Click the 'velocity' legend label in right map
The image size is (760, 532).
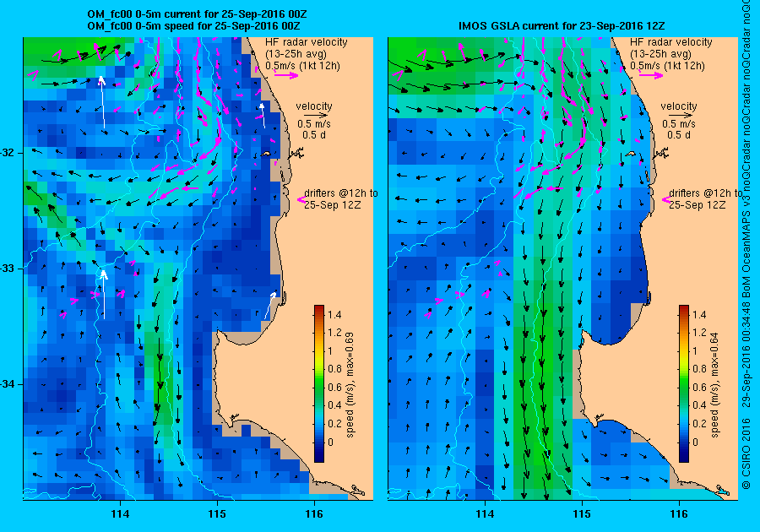pos(679,106)
